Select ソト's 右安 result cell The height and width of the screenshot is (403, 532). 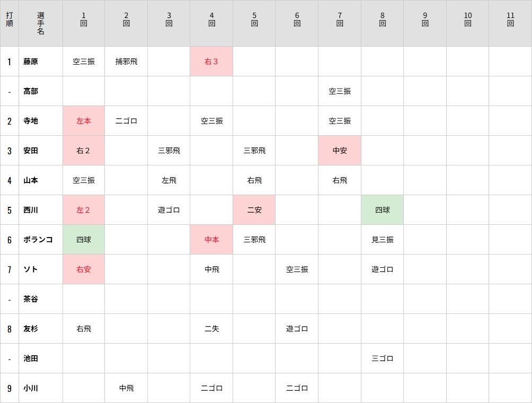coord(84,269)
